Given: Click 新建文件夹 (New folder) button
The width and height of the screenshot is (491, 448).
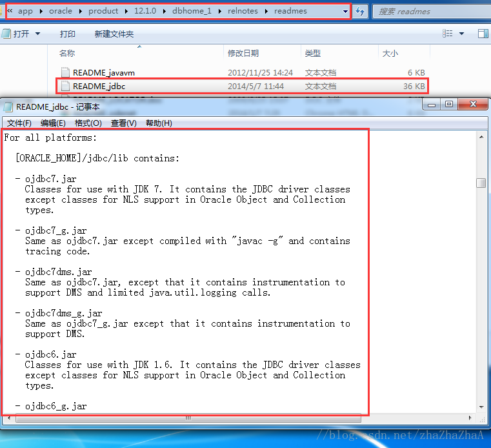Looking at the screenshot, I should [114, 34].
